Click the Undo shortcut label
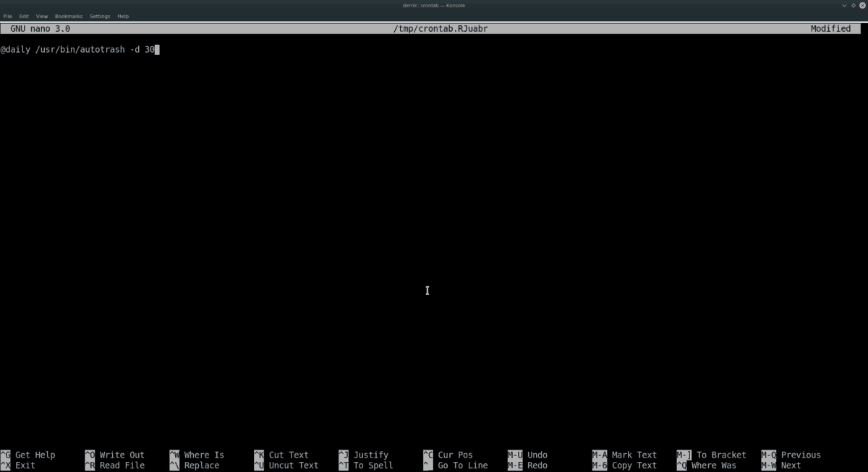Screen dimensions: 868x472 537,455
